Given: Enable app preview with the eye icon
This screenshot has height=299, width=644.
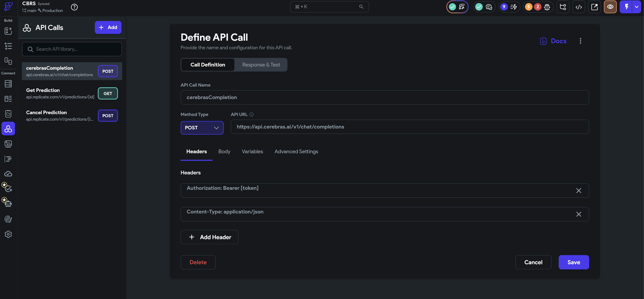Looking at the screenshot, I should 610,7.
